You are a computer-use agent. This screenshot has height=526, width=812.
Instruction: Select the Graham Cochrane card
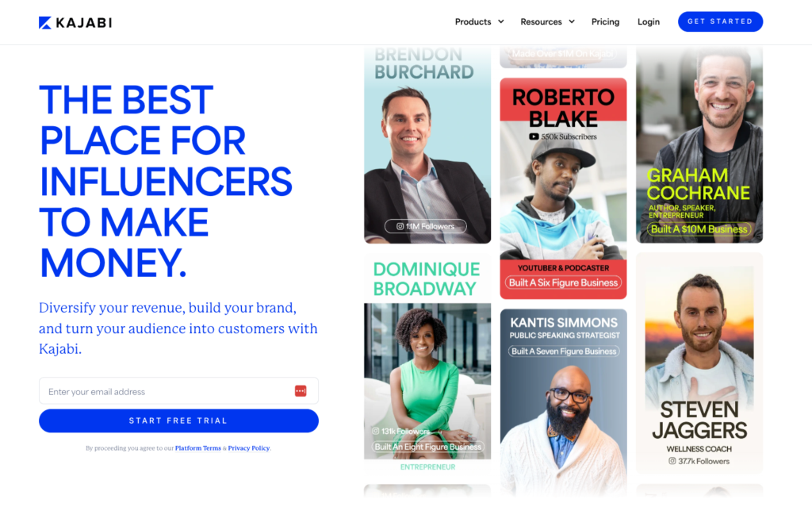[x=699, y=144]
